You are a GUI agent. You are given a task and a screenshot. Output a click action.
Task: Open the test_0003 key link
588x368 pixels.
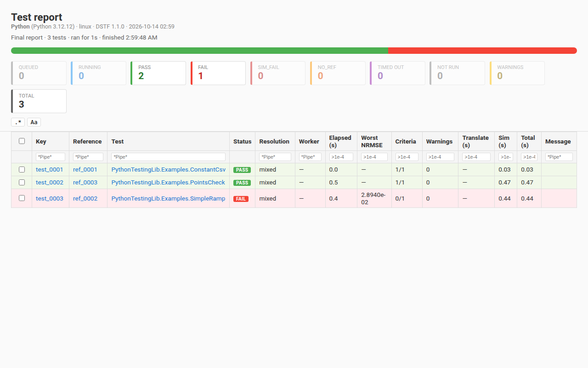pos(50,198)
